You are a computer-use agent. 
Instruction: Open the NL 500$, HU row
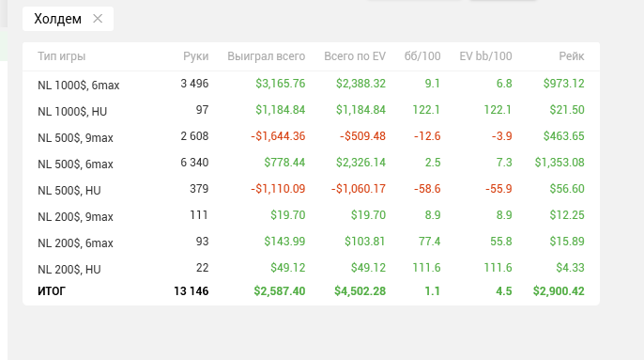pyautogui.click(x=311, y=189)
